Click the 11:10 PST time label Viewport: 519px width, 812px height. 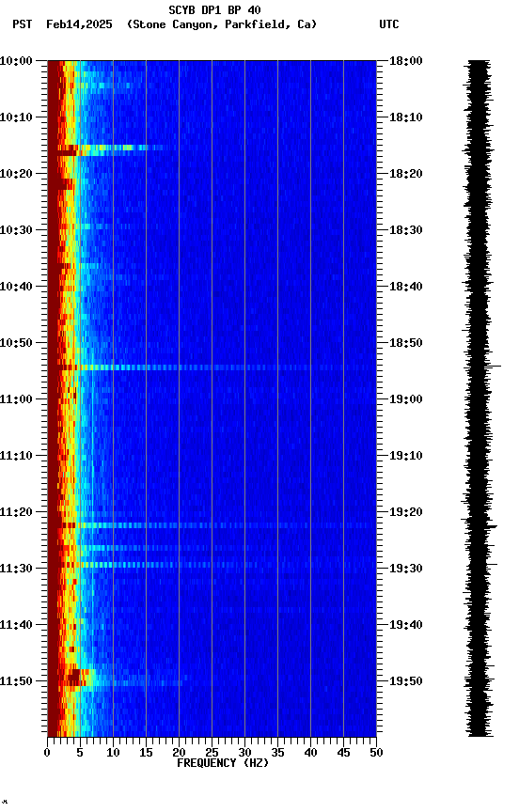tap(16, 456)
